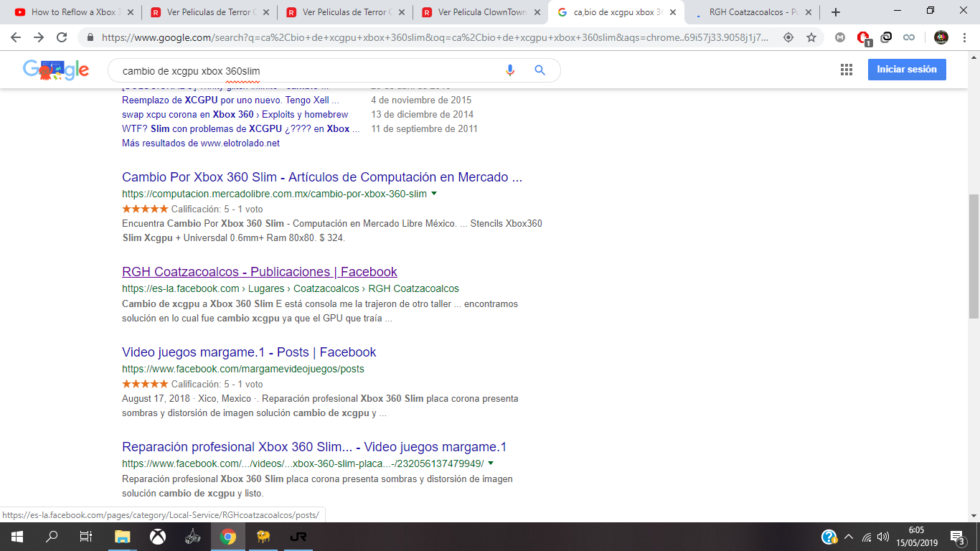This screenshot has height=551, width=980.
Task: Open Task View on the taskbar
Action: (x=86, y=537)
